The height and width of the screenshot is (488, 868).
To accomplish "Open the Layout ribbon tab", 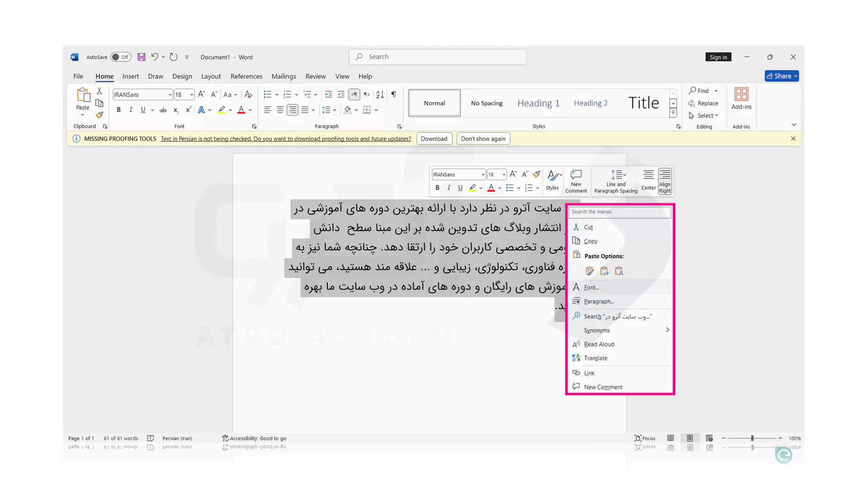I will (x=211, y=76).
